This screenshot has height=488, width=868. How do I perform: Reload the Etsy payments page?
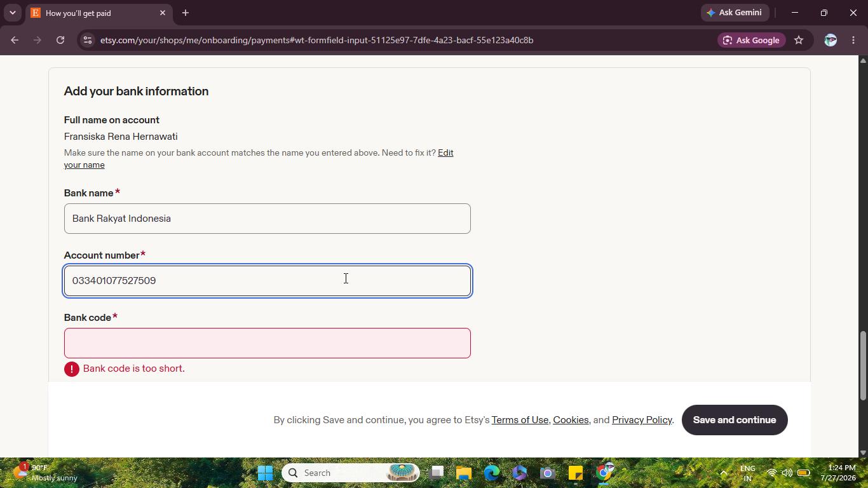click(x=60, y=40)
